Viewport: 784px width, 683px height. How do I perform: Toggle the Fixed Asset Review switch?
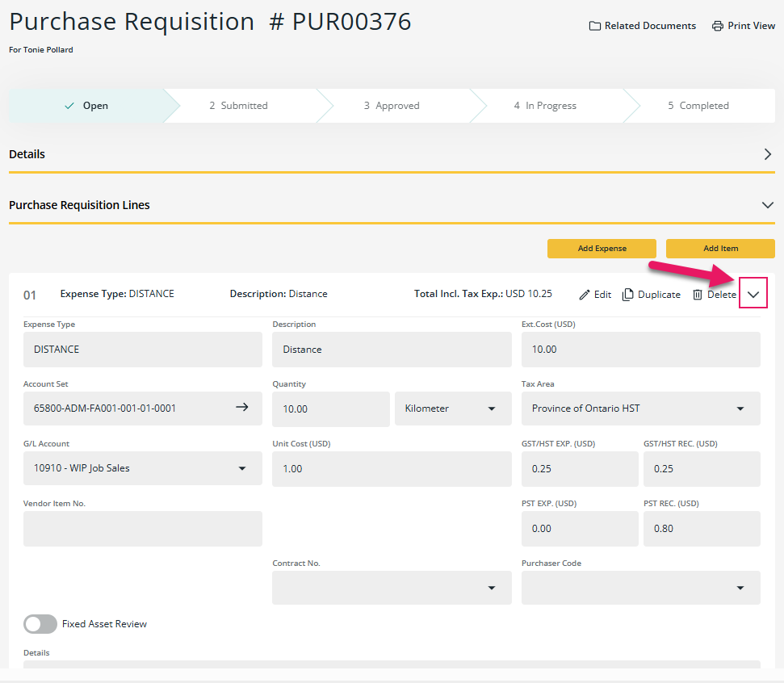40,623
